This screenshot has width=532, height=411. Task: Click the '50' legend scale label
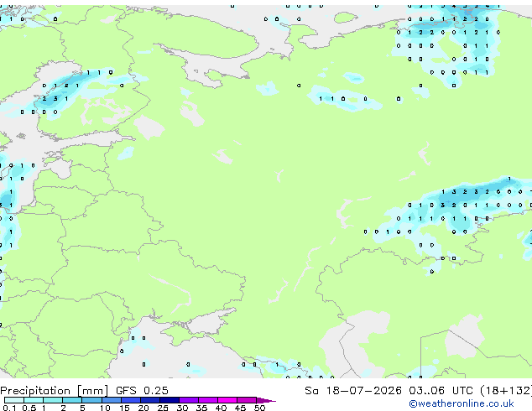(259, 408)
